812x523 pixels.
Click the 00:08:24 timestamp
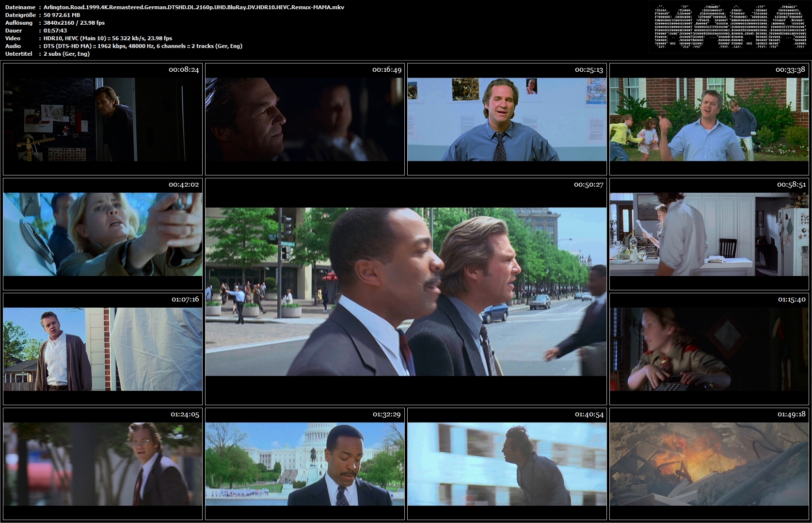click(x=184, y=70)
